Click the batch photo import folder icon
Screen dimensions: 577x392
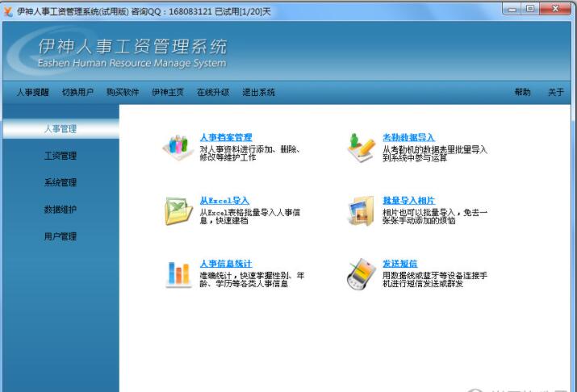tap(361, 211)
